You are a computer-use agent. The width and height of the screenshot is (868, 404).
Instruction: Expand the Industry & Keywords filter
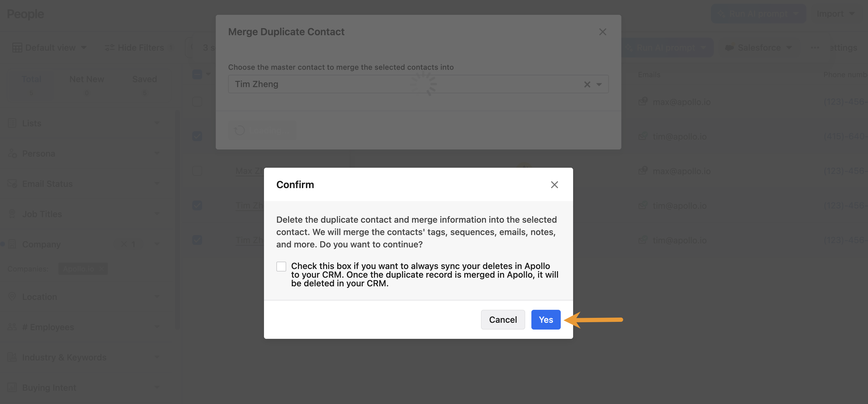pos(157,357)
